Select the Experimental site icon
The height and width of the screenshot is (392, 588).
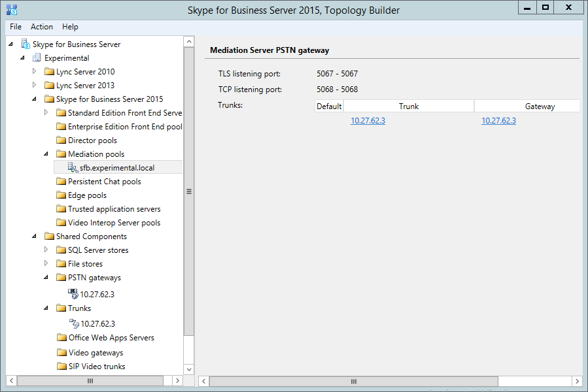(x=37, y=58)
